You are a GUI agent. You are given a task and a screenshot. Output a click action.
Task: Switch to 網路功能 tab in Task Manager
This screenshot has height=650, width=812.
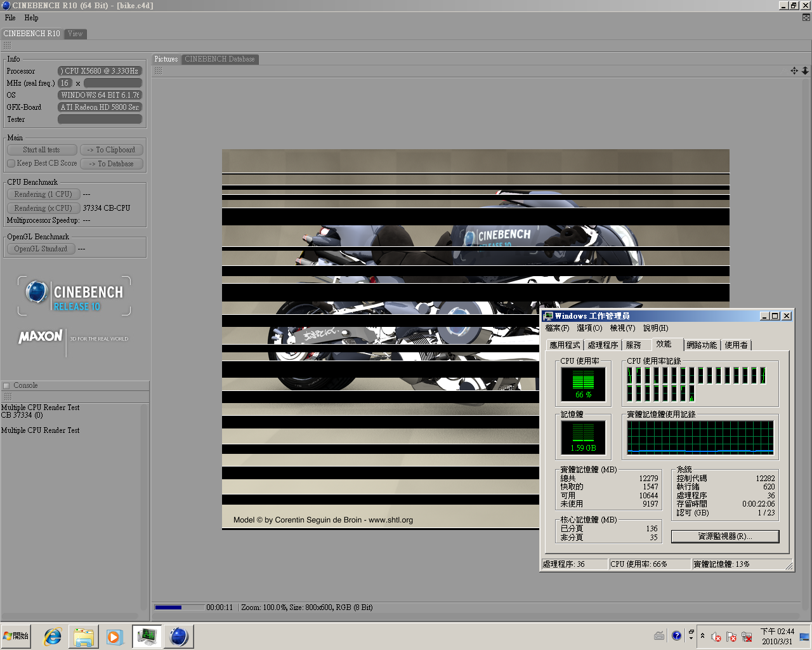click(702, 345)
